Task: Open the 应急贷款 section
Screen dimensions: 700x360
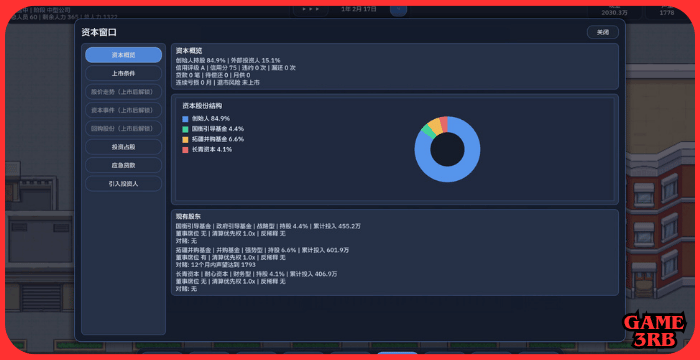Action: (123, 165)
